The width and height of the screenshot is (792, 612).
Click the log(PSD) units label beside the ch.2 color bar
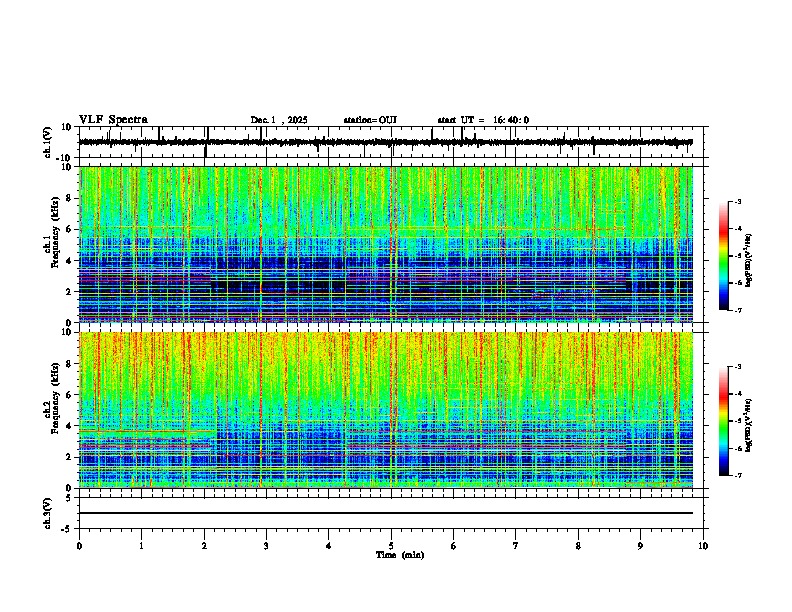pyautogui.click(x=749, y=425)
